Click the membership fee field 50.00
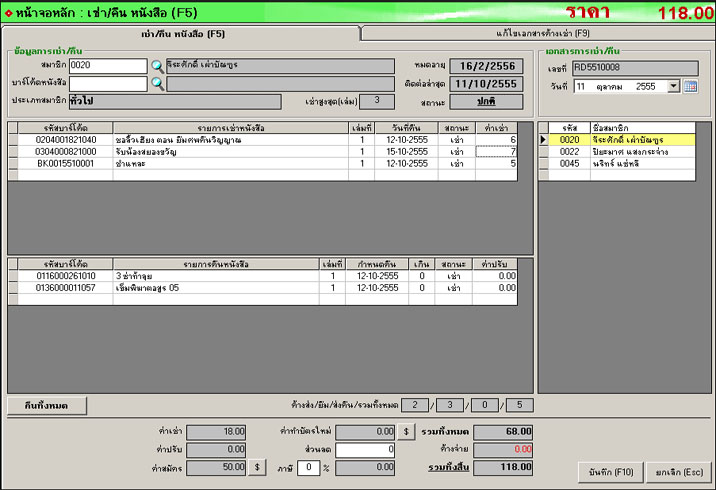Screen dimensions: 716x490 (x=216, y=468)
